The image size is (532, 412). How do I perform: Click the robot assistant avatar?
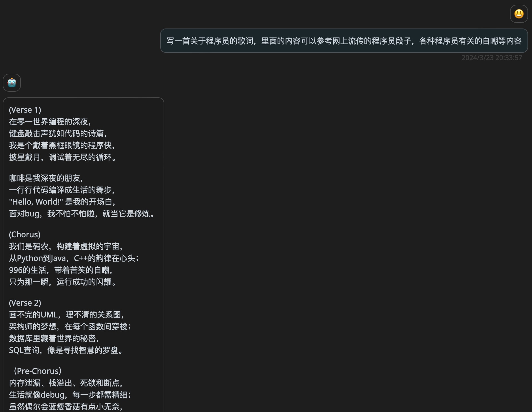[12, 83]
